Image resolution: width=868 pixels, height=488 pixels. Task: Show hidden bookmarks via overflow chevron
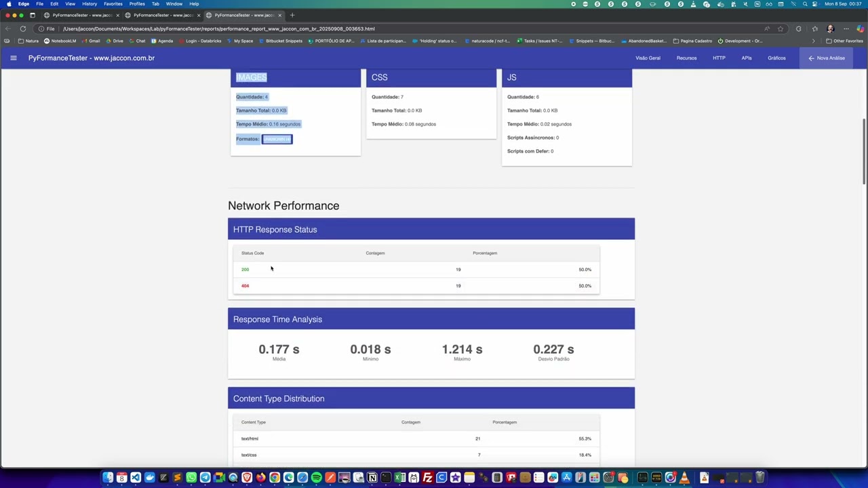pyautogui.click(x=813, y=41)
